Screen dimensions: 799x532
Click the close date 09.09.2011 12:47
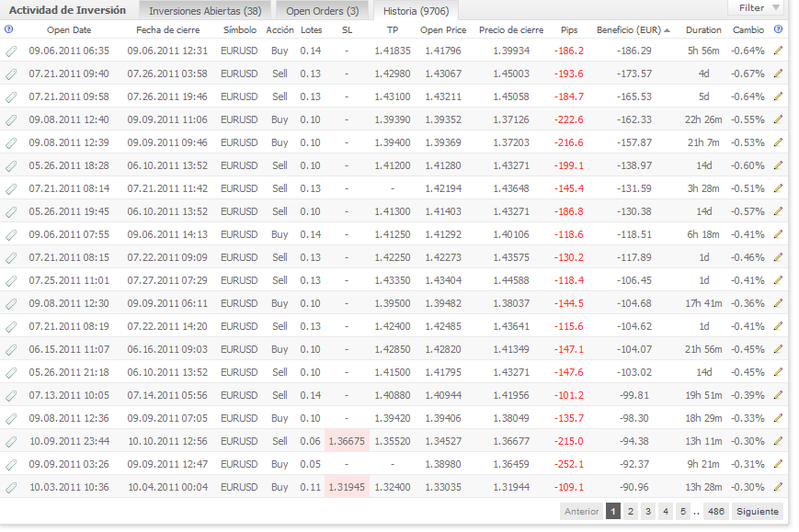click(x=167, y=464)
